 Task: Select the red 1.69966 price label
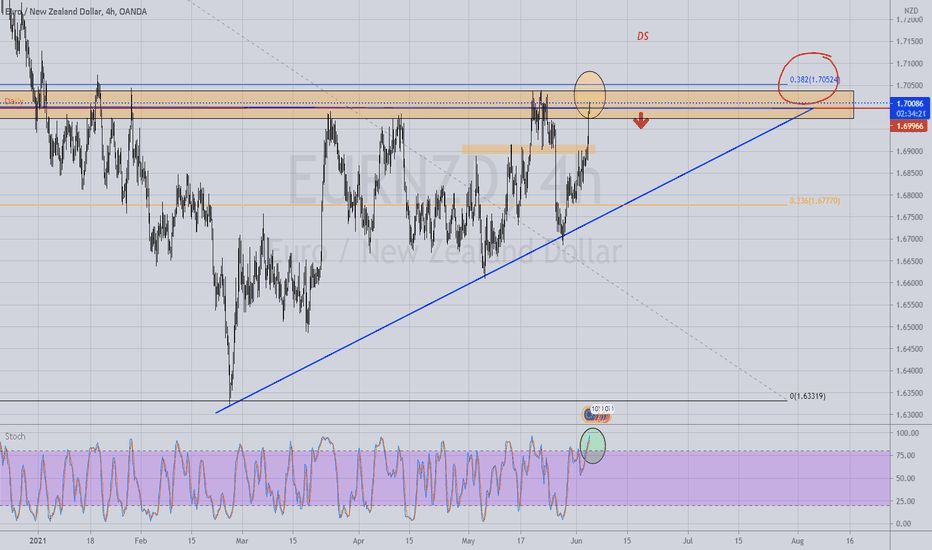coord(910,126)
